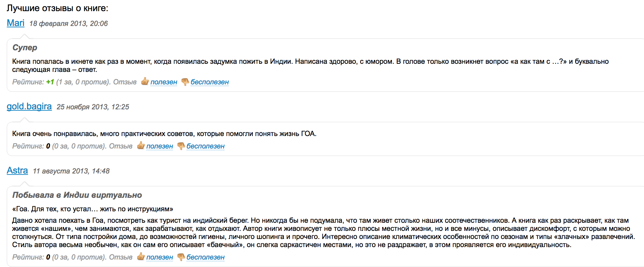Click thumbs-down icon on Mari's review
644x267 pixels.
(x=185, y=82)
